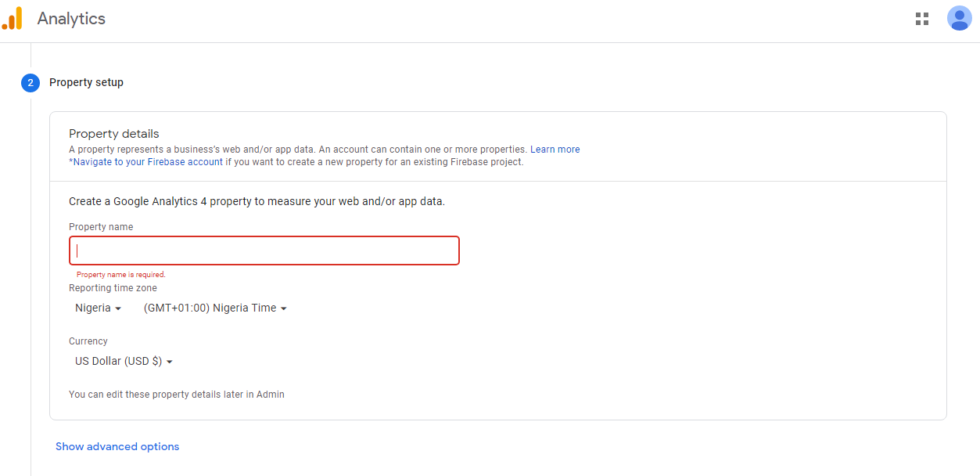Click the Property name input field
This screenshot has width=980, height=476.
coord(264,251)
